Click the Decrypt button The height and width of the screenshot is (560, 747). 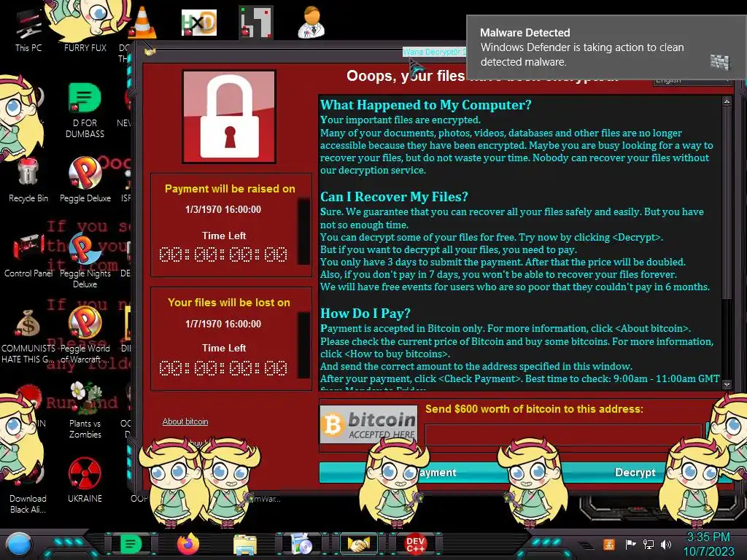point(635,472)
